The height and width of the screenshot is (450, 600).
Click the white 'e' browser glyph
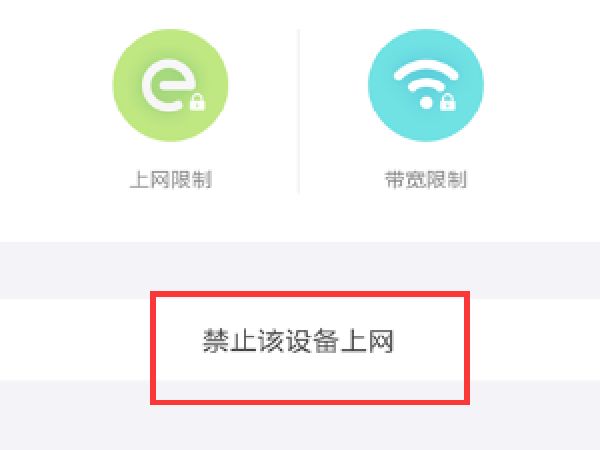pyautogui.click(x=168, y=85)
